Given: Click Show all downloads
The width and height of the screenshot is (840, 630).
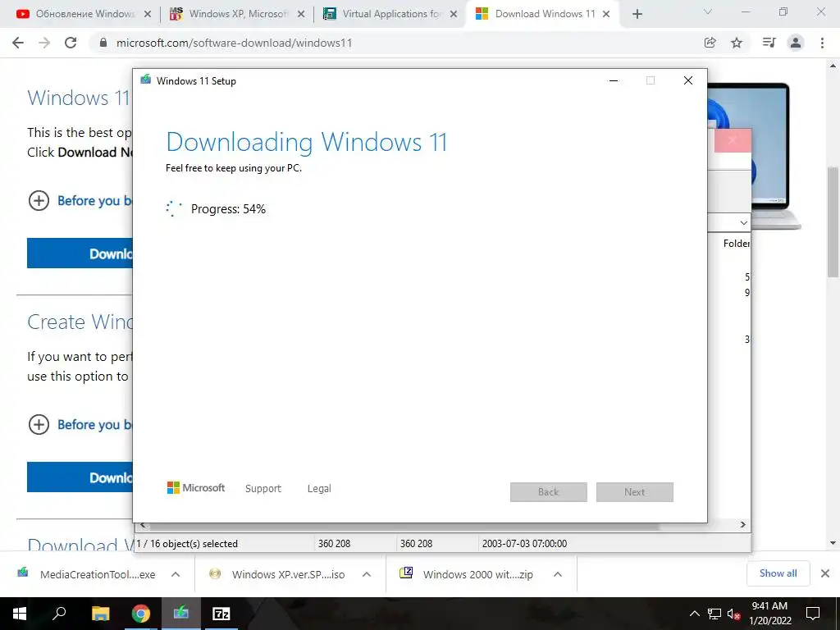Looking at the screenshot, I should click(778, 573).
